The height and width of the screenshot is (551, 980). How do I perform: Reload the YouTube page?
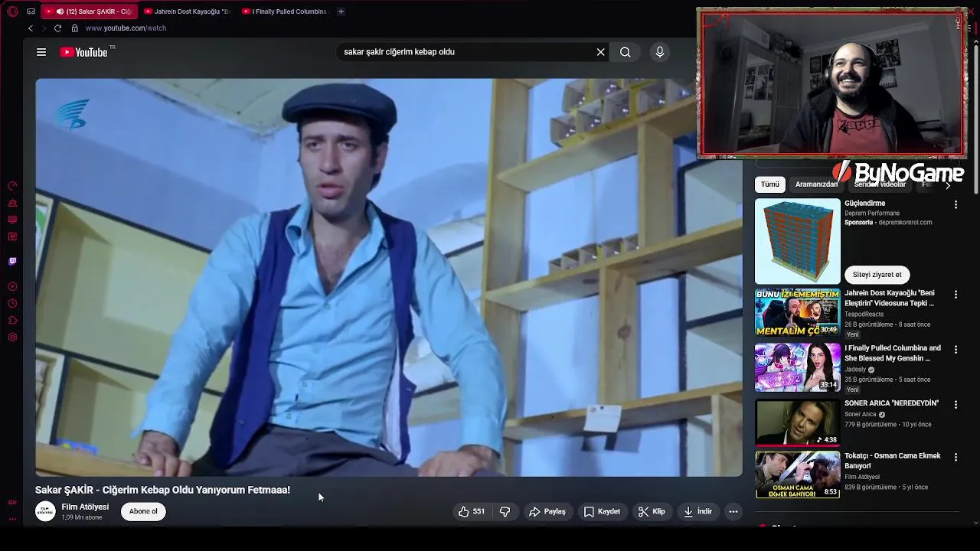coord(57,28)
